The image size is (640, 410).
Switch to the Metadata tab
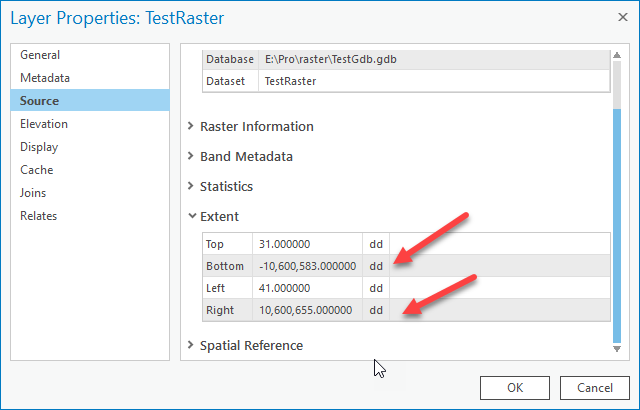(45, 78)
